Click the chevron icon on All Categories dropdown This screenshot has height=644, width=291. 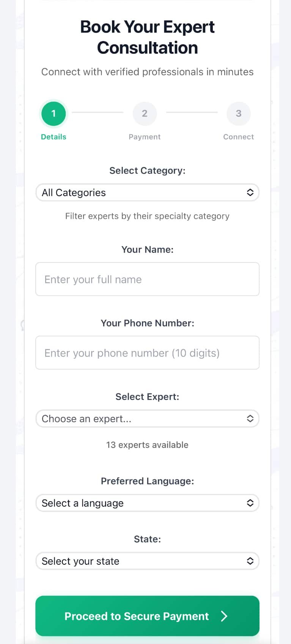pos(250,192)
